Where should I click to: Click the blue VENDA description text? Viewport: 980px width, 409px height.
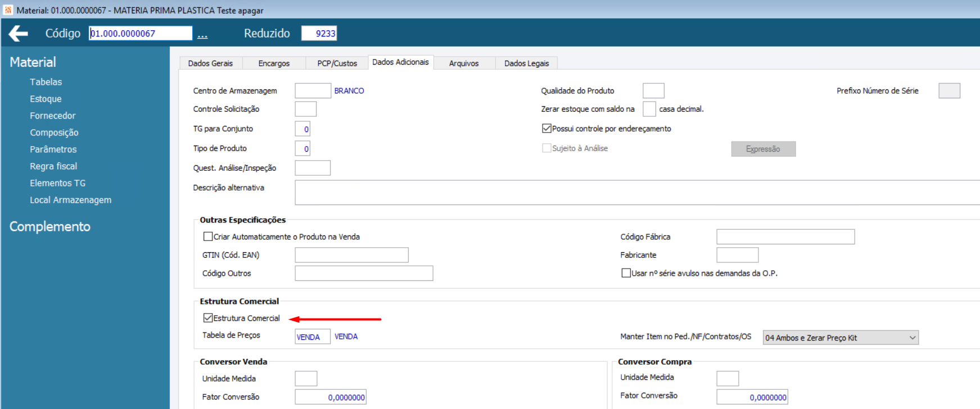pos(346,337)
